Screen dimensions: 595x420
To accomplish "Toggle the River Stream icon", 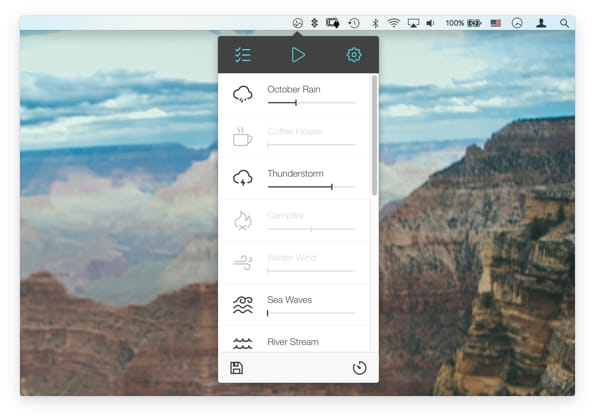I will click(x=242, y=343).
